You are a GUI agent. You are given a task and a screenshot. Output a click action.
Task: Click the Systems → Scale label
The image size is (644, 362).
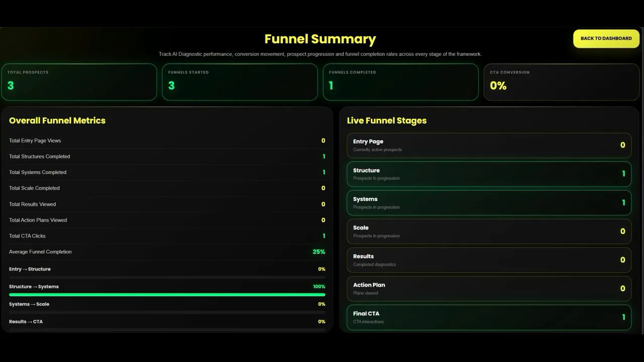click(29, 304)
